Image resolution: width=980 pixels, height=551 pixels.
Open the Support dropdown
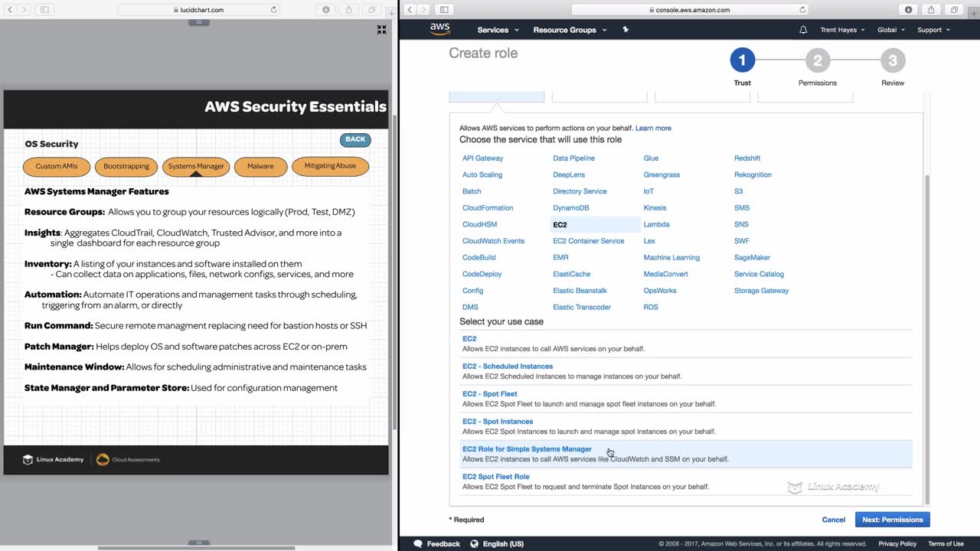coord(933,30)
